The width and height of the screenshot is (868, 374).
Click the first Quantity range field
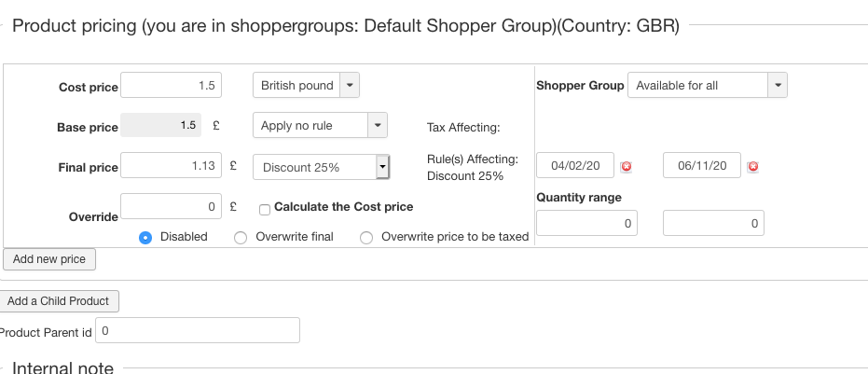point(587,224)
